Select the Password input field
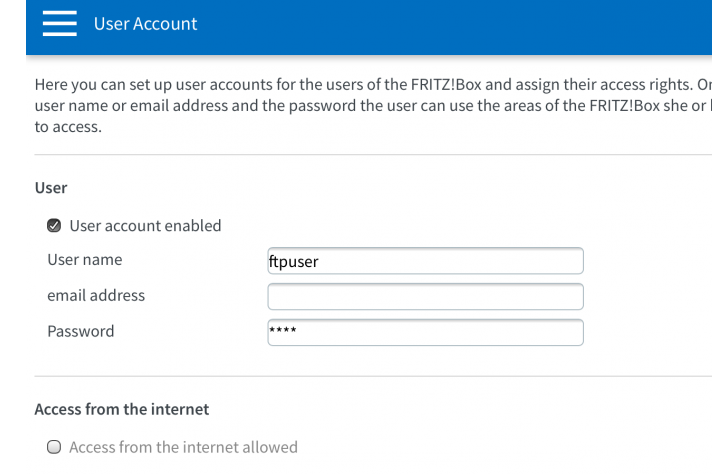This screenshot has width=712, height=474. click(x=425, y=332)
